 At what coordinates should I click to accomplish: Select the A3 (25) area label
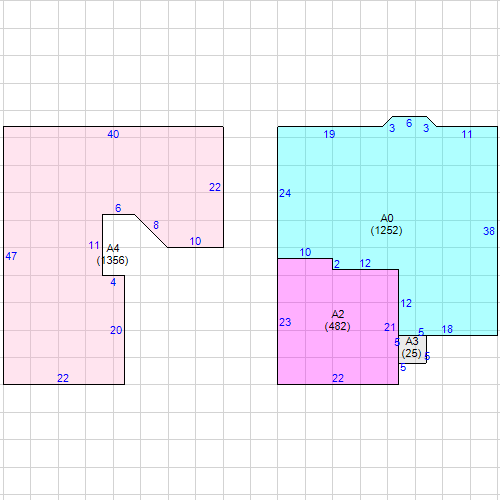point(412,347)
